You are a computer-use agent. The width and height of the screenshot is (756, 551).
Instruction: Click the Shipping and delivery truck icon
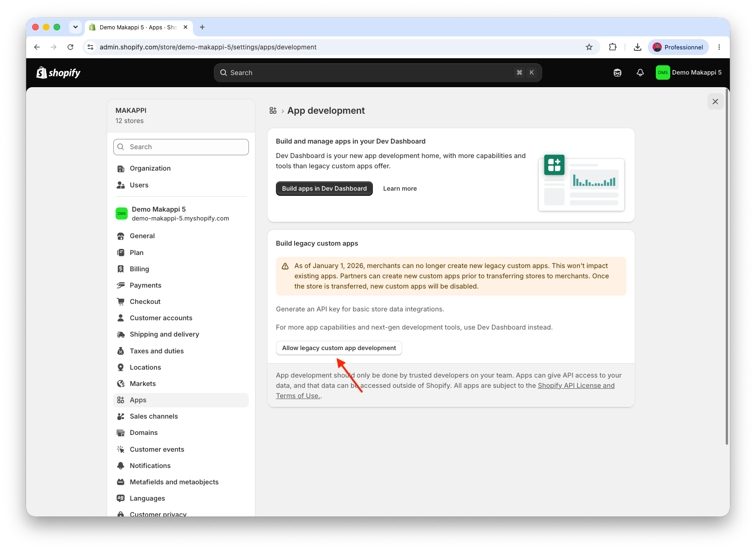point(121,334)
